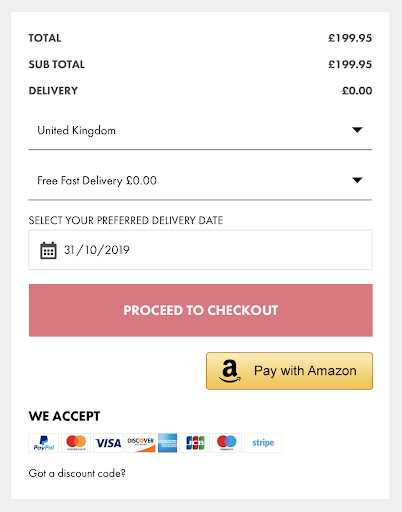The height and width of the screenshot is (512, 402).
Task: Click the Discover card icon
Action: (x=141, y=443)
